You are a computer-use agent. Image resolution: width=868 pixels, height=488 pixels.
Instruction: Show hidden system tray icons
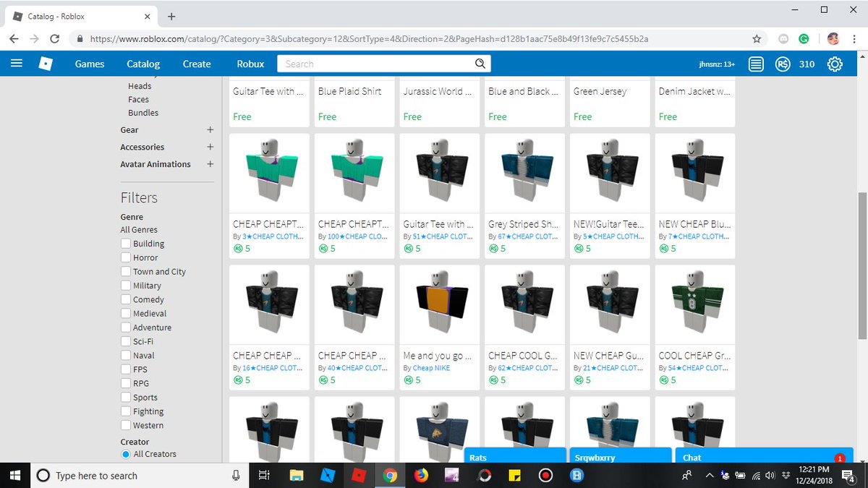710,475
